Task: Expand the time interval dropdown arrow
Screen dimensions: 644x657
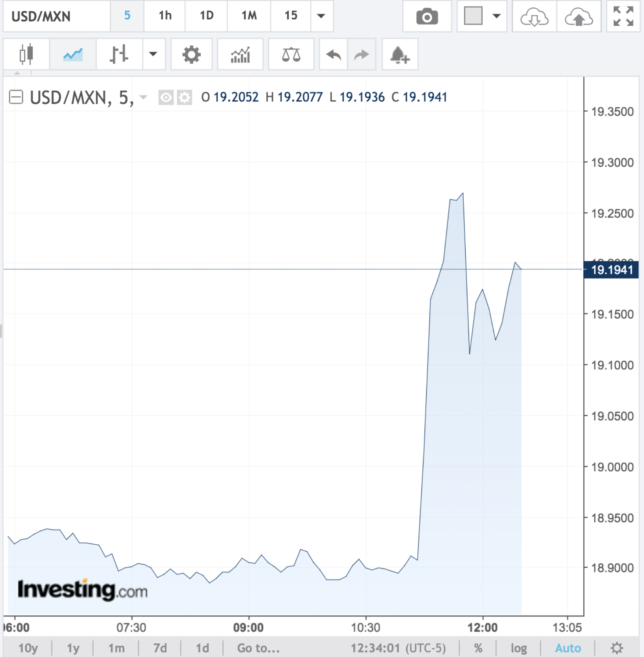Action: tap(321, 16)
